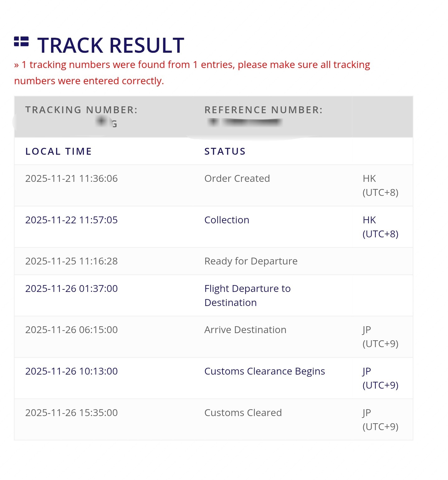Click the 2025-11-21 11:36:06 timestamp

71,179
